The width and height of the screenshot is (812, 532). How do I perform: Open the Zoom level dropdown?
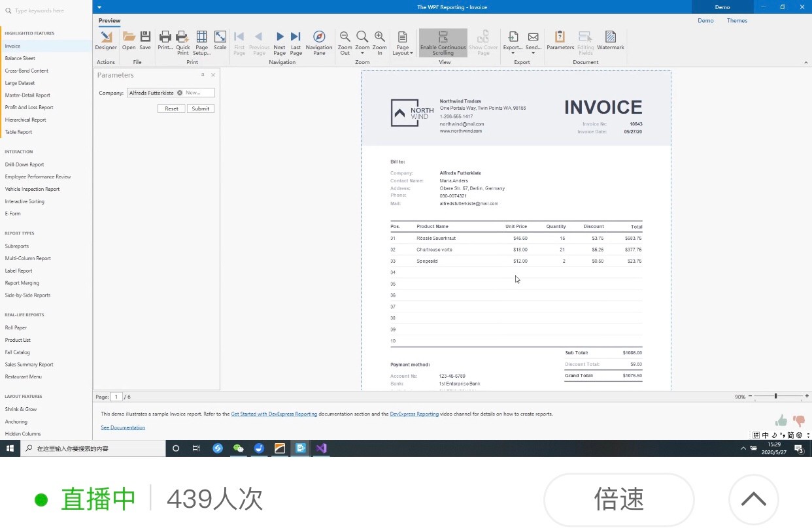(x=362, y=43)
